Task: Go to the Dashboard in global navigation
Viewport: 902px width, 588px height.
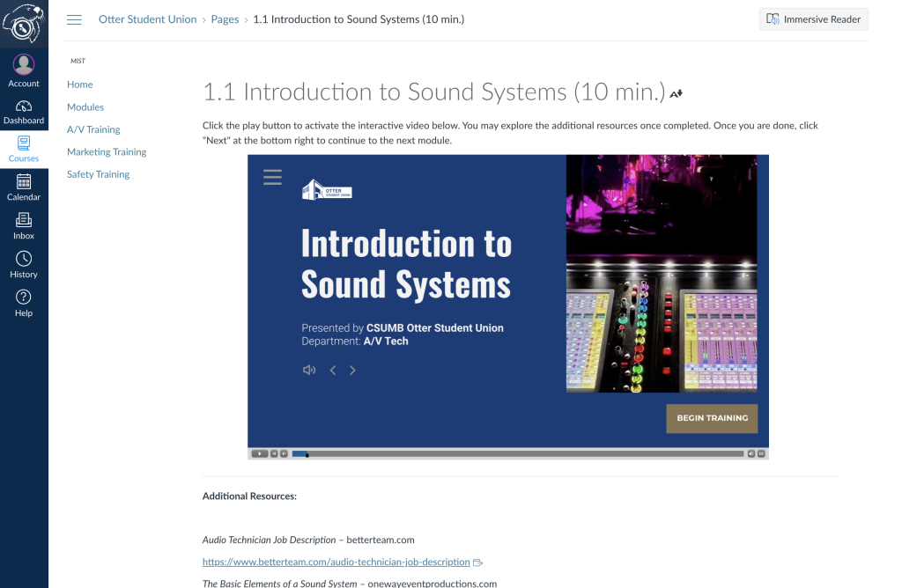Action: (24, 112)
